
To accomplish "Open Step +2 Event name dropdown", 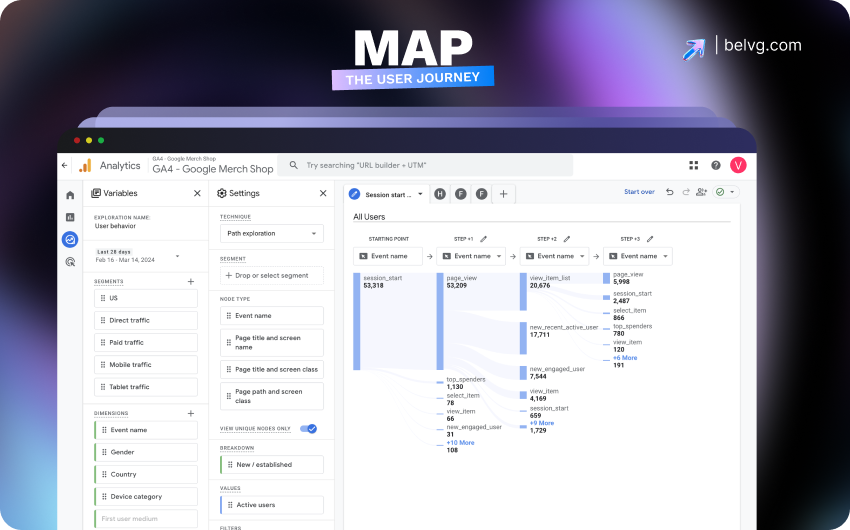I will (x=554, y=256).
